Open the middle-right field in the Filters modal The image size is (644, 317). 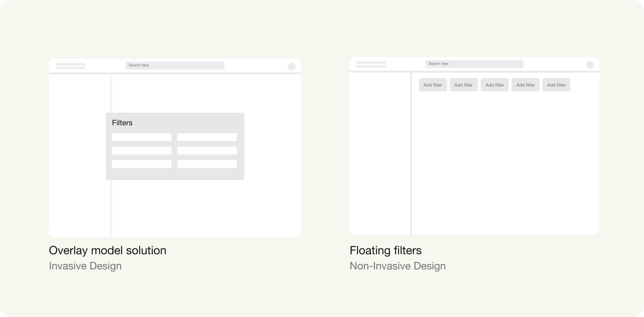pyautogui.click(x=207, y=150)
